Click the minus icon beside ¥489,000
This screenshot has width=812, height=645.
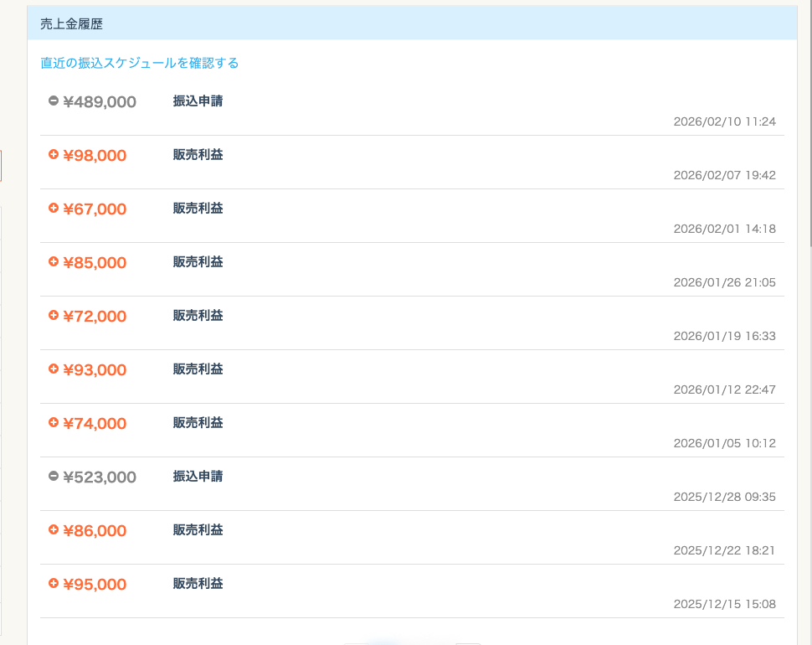click(x=54, y=101)
